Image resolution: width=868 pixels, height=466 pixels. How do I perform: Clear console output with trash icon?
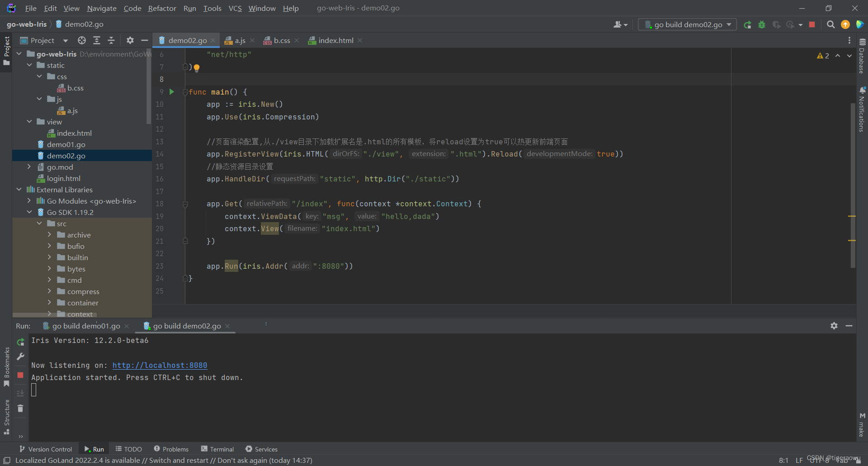[20, 409]
